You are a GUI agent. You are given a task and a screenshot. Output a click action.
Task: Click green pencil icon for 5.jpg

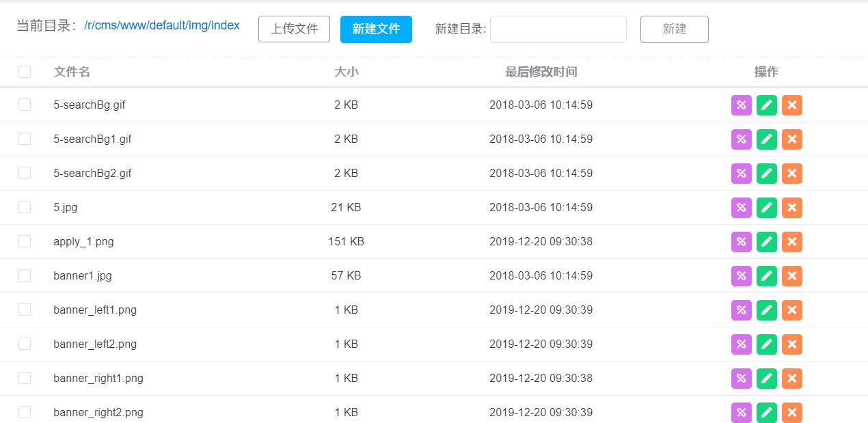767,208
